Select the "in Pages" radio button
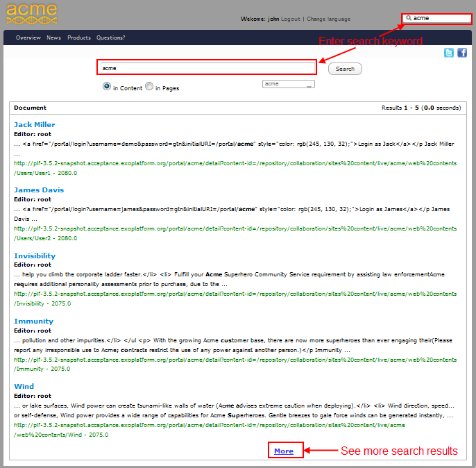 [149, 87]
